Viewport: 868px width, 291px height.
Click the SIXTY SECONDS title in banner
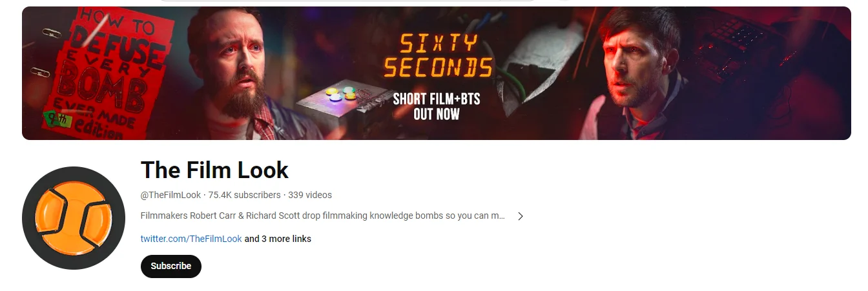tap(437, 55)
